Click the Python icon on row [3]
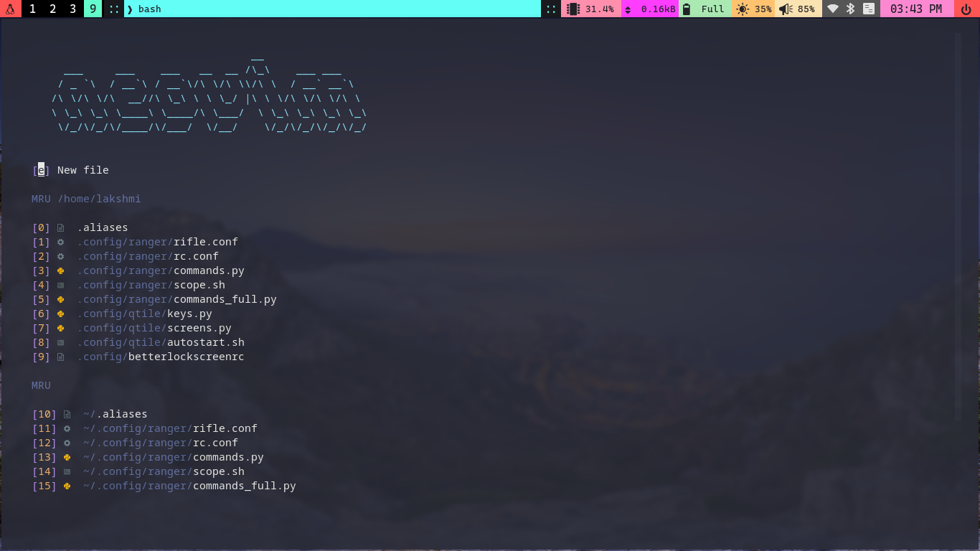This screenshot has height=551, width=980. coord(61,270)
